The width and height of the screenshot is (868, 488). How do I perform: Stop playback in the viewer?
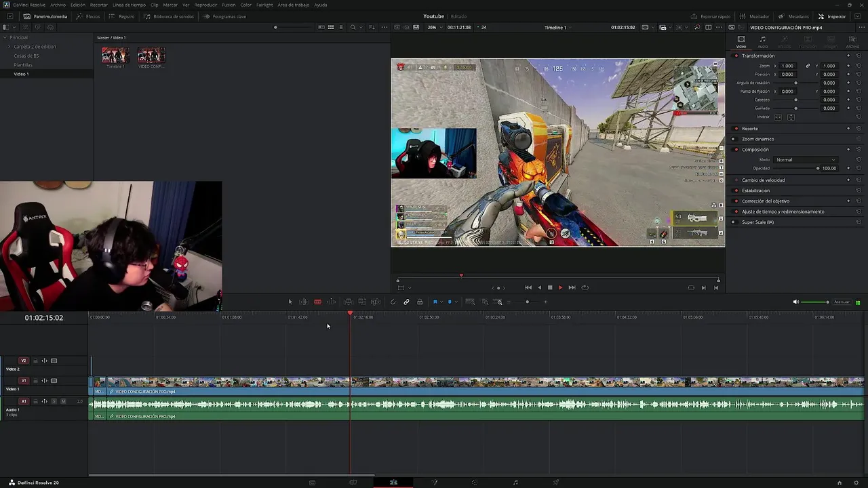coord(550,287)
